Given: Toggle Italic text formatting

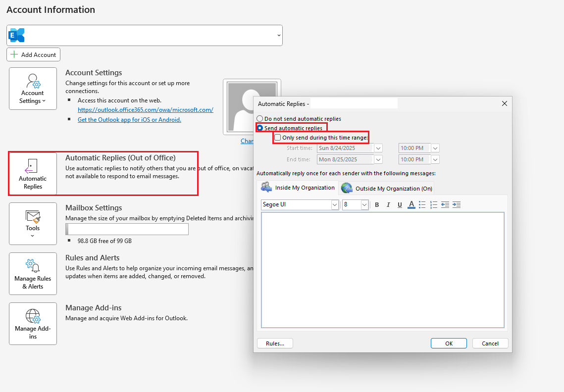Looking at the screenshot, I should coord(388,204).
